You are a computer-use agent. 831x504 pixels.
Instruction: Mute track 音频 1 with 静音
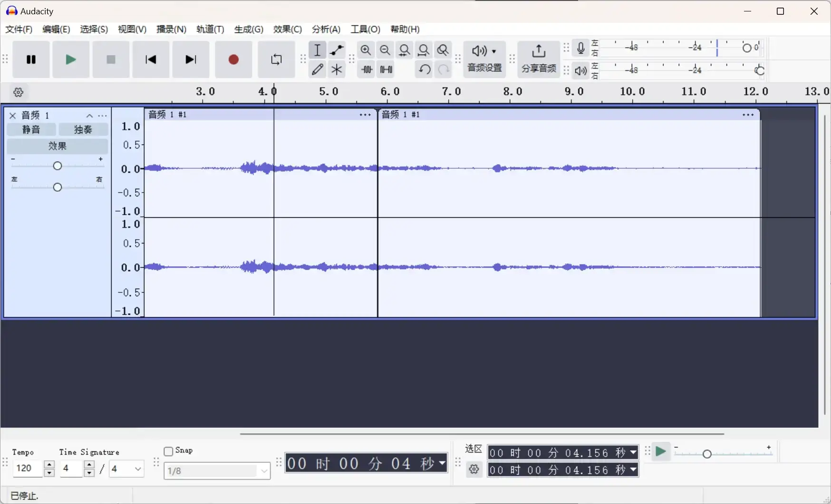coord(31,129)
